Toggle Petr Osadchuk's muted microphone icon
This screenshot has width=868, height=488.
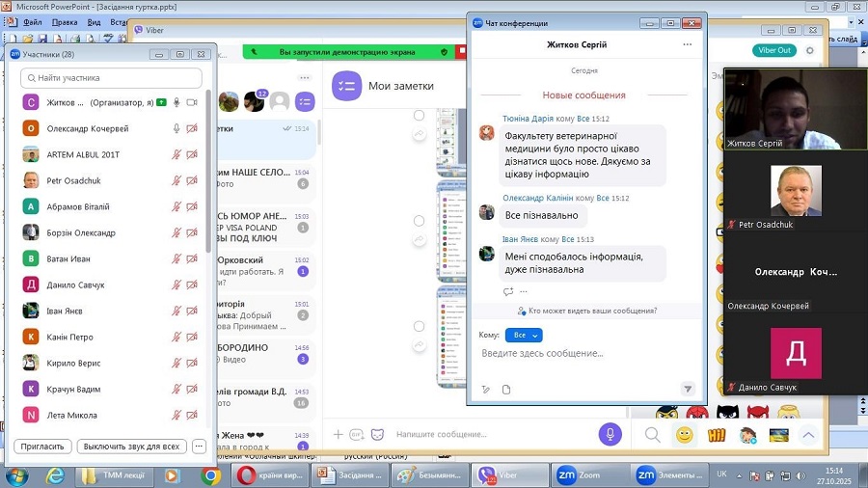(x=176, y=180)
